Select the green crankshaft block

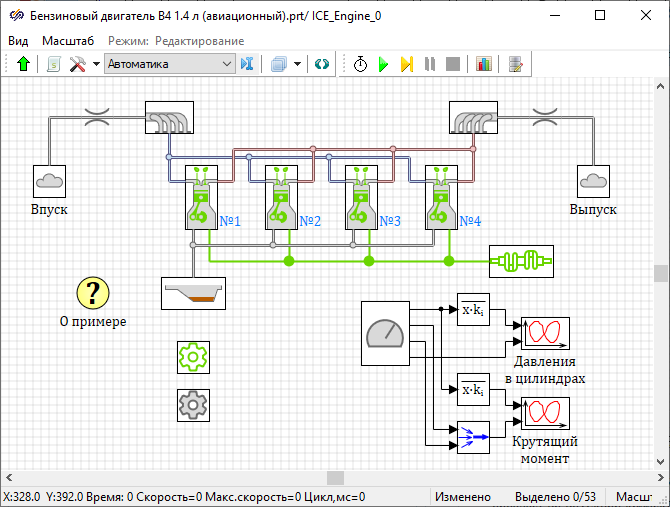[520, 261]
